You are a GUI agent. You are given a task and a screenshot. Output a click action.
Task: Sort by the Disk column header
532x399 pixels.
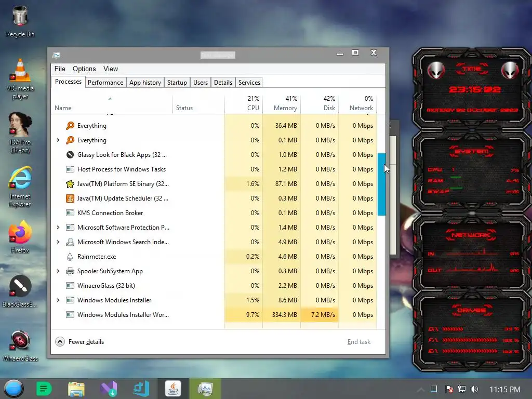pyautogui.click(x=320, y=103)
